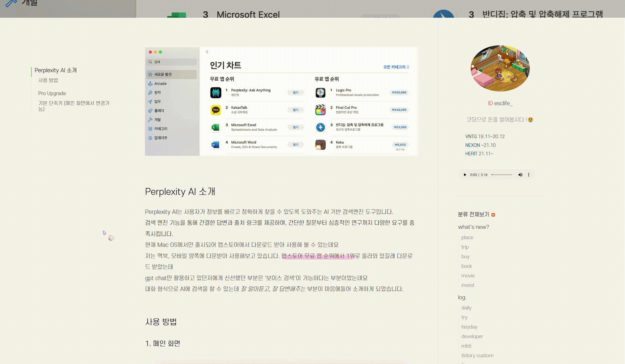Click the 창작 brush icon in the sidebar
This screenshot has height=364, width=625.
pos(150,93)
